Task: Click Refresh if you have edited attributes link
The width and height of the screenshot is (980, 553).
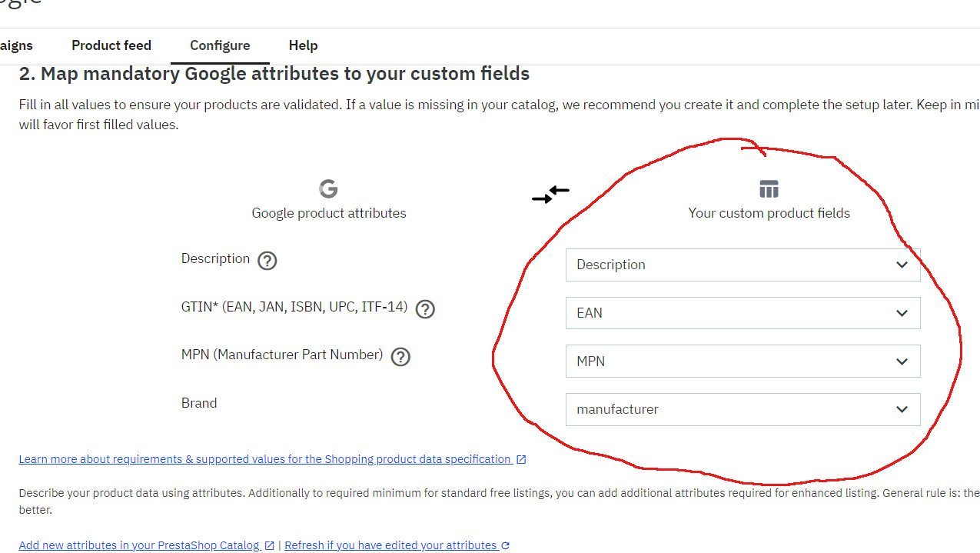Action: tap(390, 545)
